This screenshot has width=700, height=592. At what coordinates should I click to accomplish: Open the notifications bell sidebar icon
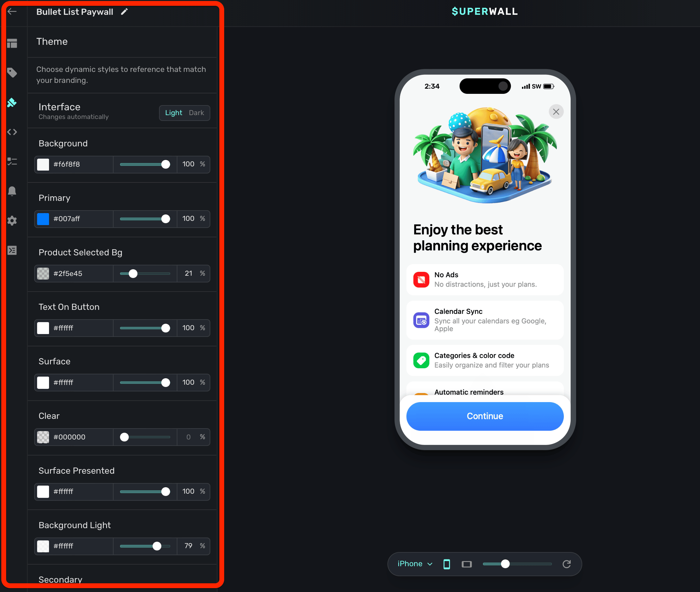[12, 191]
